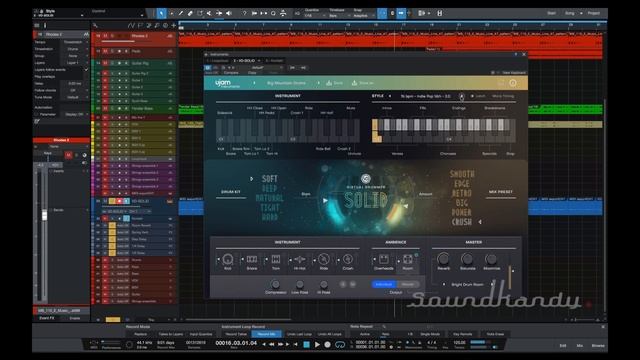Open the plugin info circle icon at right
Screen dimensions: 640x360
coord(513,83)
